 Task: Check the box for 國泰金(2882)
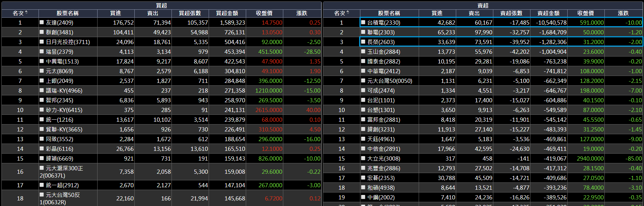click(x=363, y=61)
